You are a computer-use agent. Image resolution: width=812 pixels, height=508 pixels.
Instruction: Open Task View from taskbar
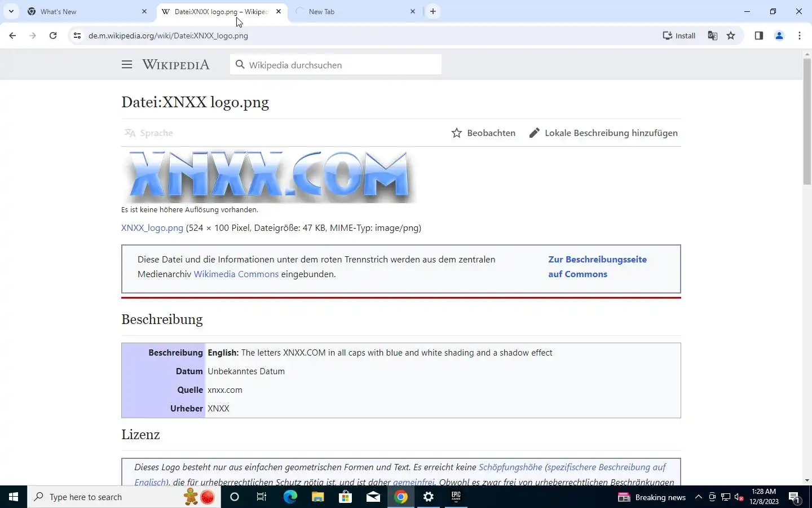point(262,497)
